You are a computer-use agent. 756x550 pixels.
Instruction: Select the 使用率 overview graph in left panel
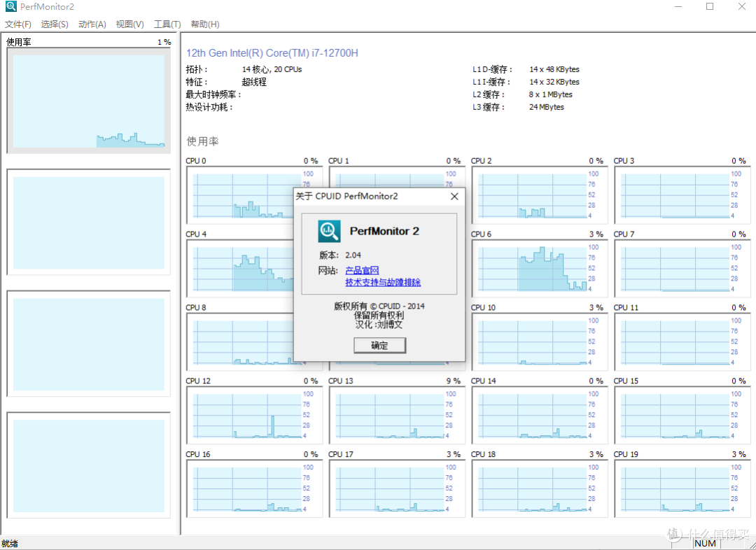89,101
